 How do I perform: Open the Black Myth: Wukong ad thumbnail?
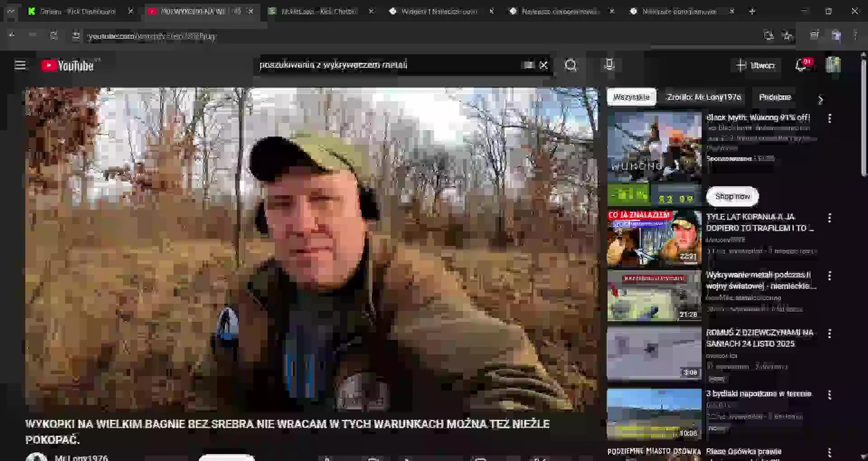654,158
